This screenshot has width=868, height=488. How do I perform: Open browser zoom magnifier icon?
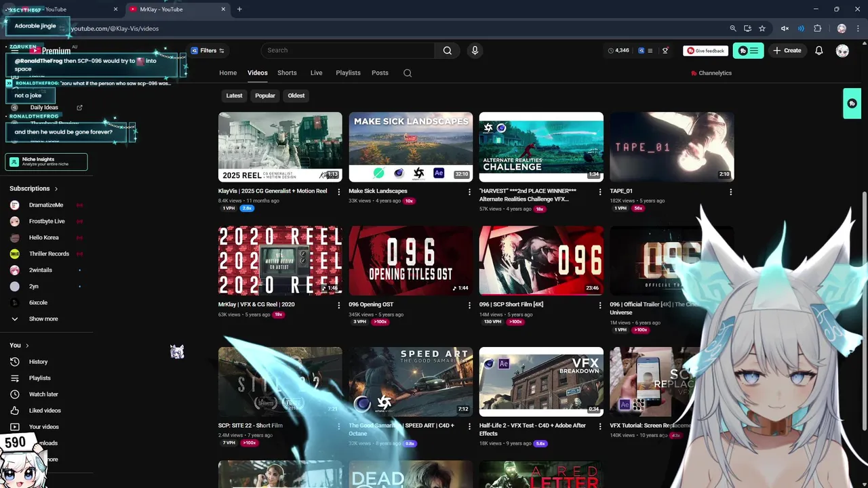coord(733,28)
